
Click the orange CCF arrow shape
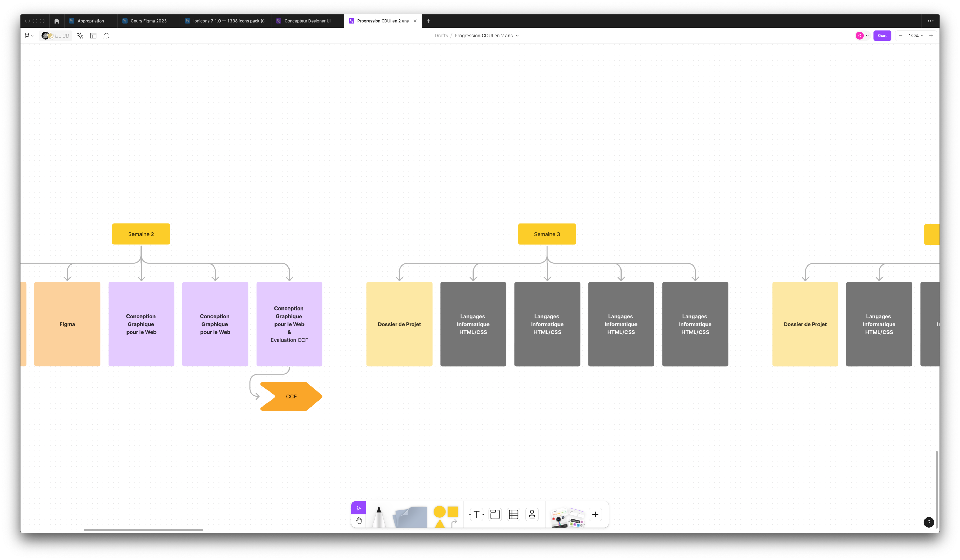(x=291, y=397)
